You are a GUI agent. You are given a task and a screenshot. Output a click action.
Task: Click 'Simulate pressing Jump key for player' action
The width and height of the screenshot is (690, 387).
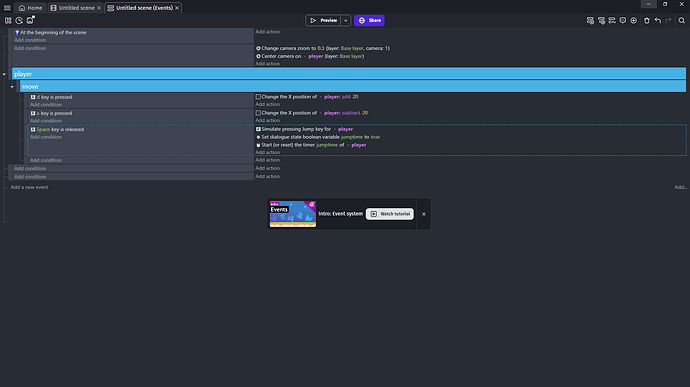[305, 129]
